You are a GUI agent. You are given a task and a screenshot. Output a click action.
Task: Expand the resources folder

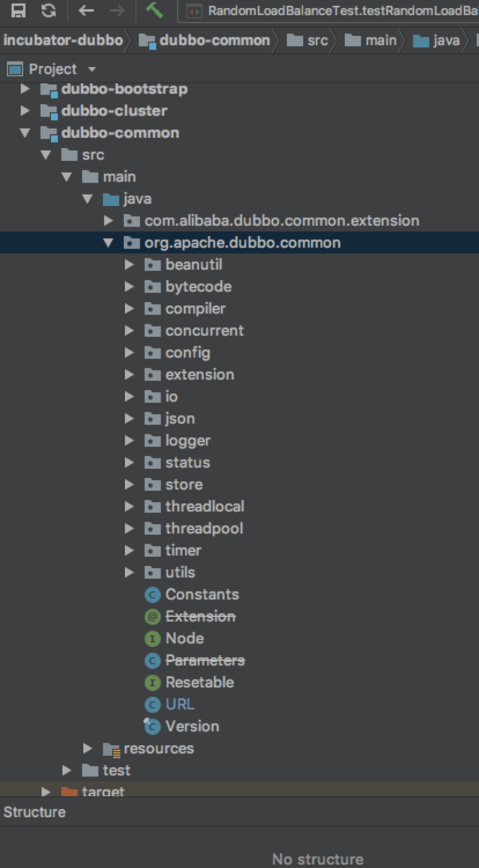coord(87,748)
